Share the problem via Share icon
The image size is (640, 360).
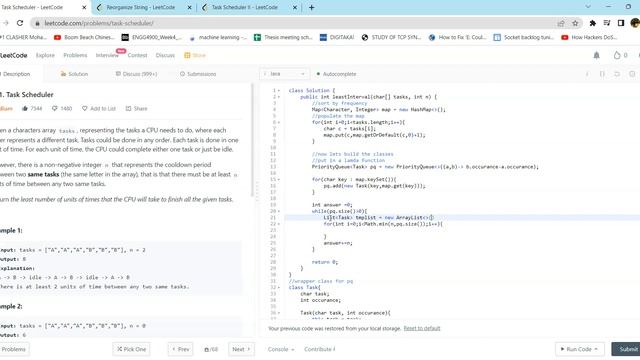coord(136,109)
